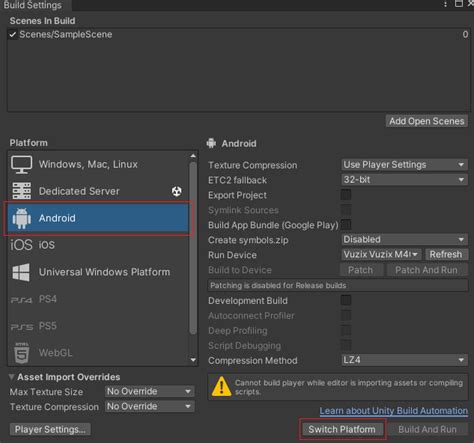Click the PS5 logo icon
Image resolution: width=474 pixels, height=443 pixels.
(22, 327)
